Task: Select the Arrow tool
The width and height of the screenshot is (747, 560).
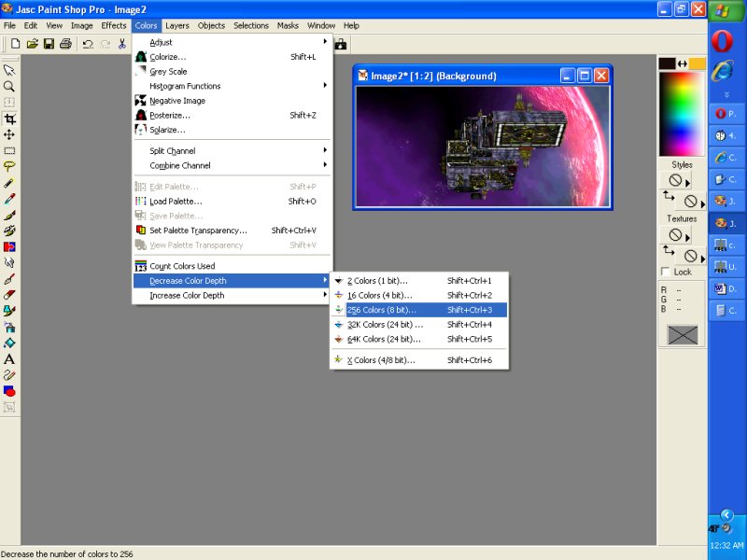Action: pyautogui.click(x=9, y=71)
